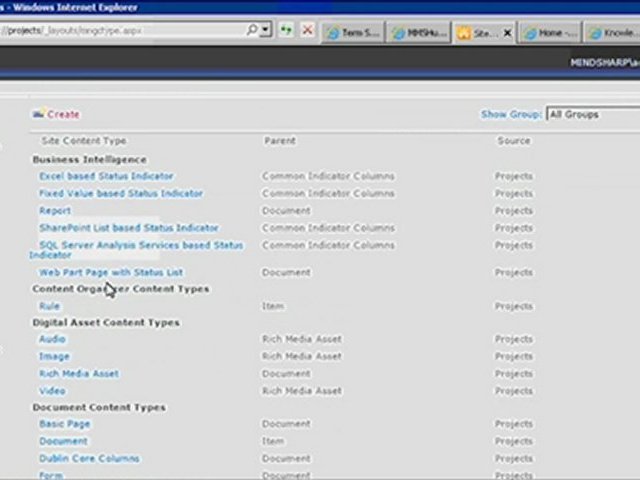
Task: Switch to the Home browser tab
Action: tap(549, 33)
